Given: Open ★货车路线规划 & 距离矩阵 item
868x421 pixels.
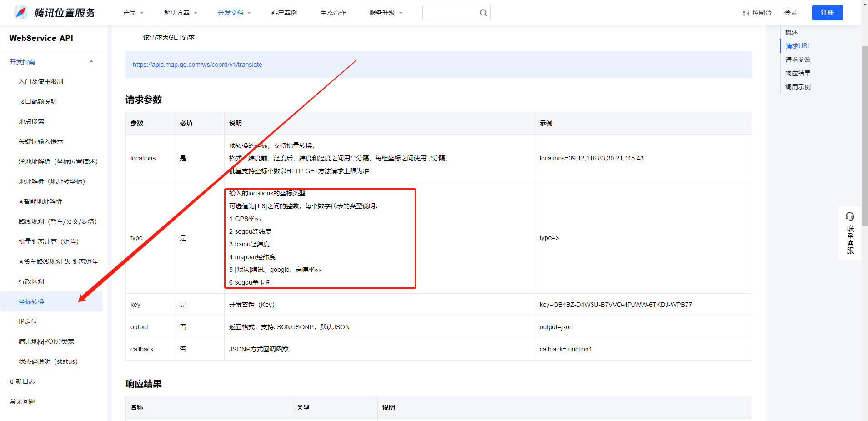Looking at the screenshot, I should (x=58, y=261).
